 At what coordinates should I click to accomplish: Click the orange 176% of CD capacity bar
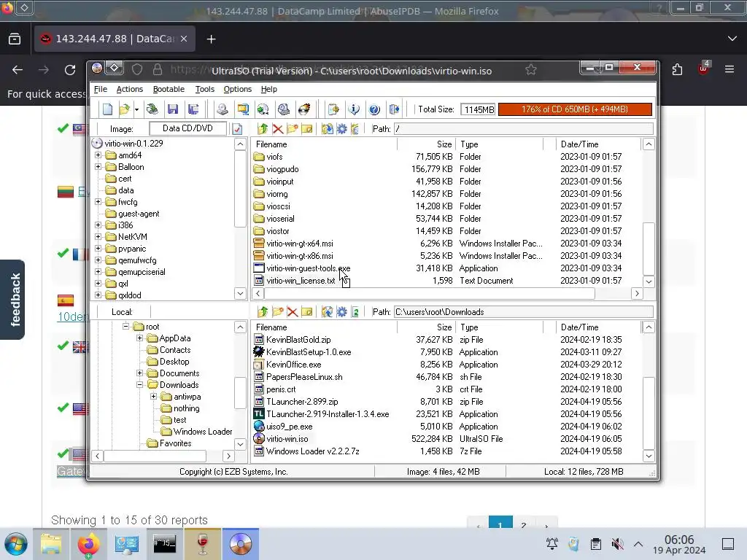575,109
